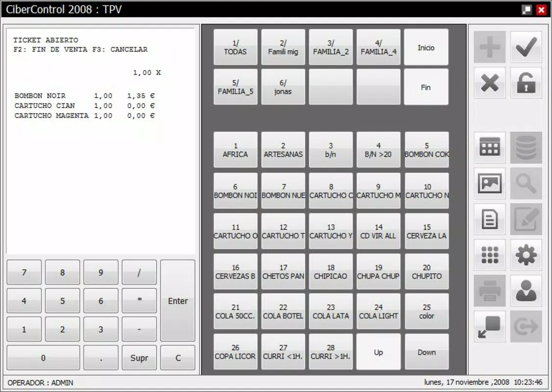
Task: Click the edit pencil note icon
Action: click(x=526, y=219)
